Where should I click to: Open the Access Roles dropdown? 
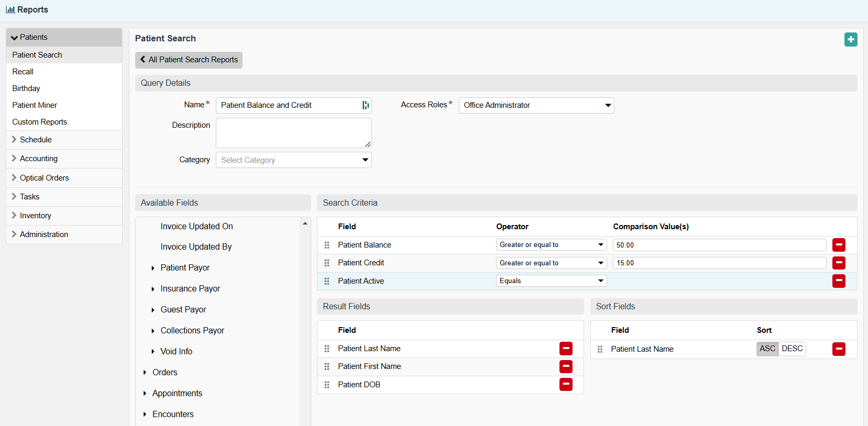click(x=536, y=105)
